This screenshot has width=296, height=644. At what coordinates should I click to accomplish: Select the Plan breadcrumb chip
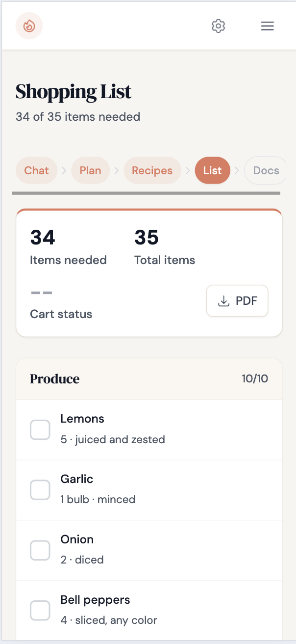coord(90,170)
